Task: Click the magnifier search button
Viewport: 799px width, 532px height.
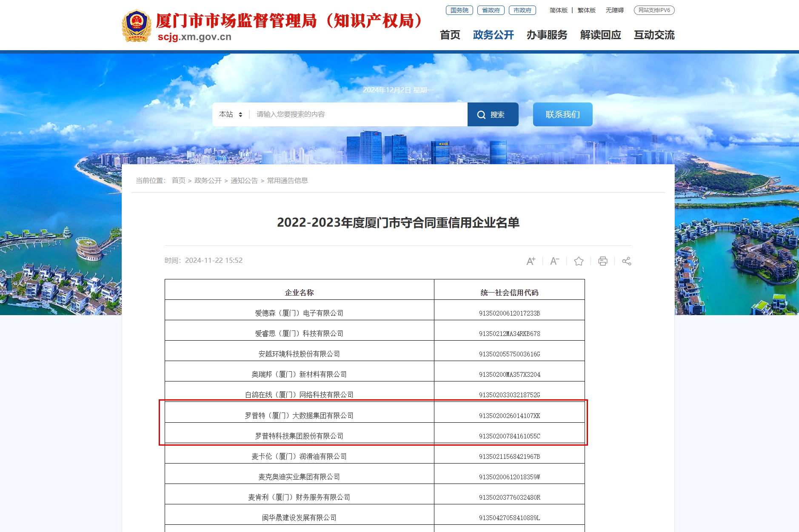Action: tap(493, 114)
